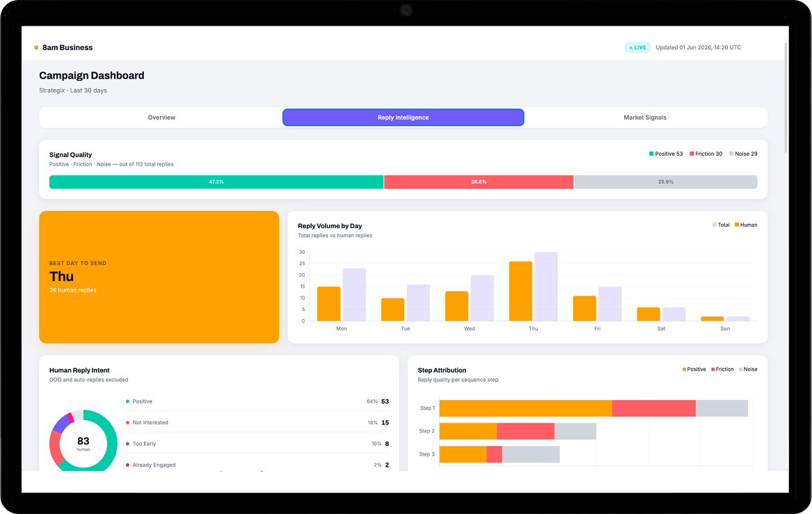Click the Step 1 orange positive segment
Image resolution: width=812 pixels, height=514 pixels.
(x=525, y=408)
